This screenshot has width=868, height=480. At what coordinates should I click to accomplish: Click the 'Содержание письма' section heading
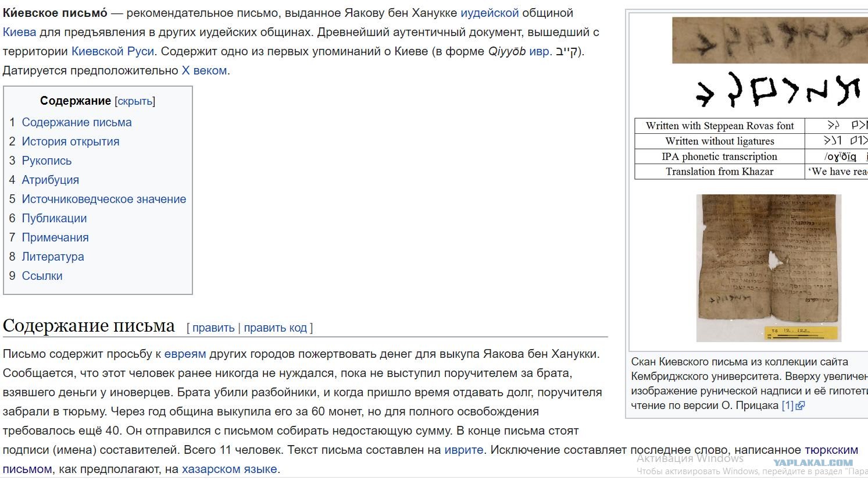pos(89,326)
